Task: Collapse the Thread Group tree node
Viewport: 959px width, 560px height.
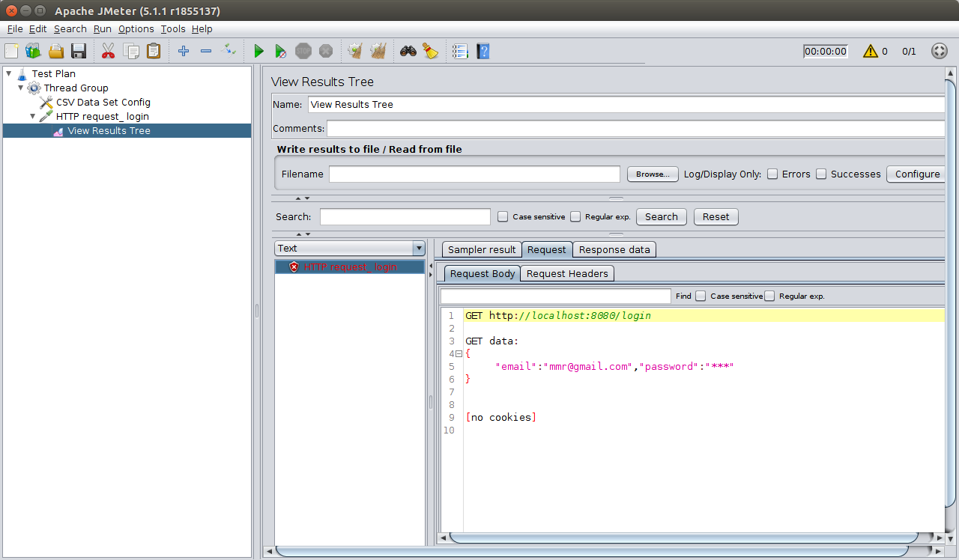Action: pos(21,88)
